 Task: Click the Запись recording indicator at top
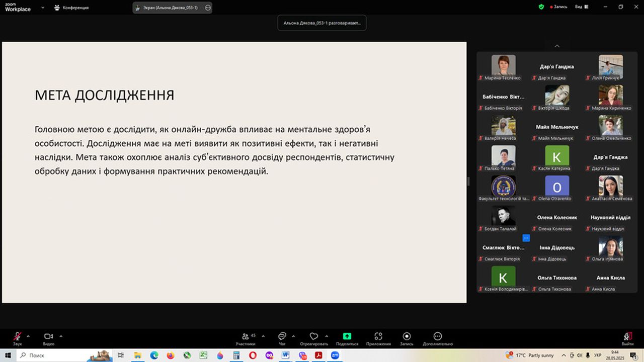(559, 7)
